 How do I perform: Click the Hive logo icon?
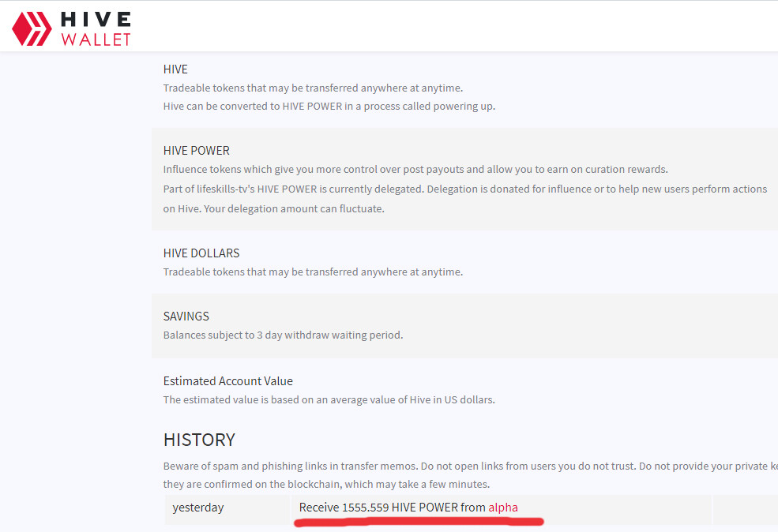tap(32, 28)
